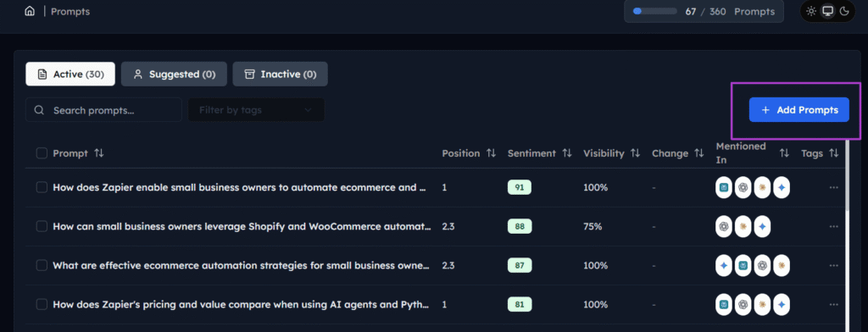Click the sentiment badge 87
868x332 pixels.
coord(520,266)
